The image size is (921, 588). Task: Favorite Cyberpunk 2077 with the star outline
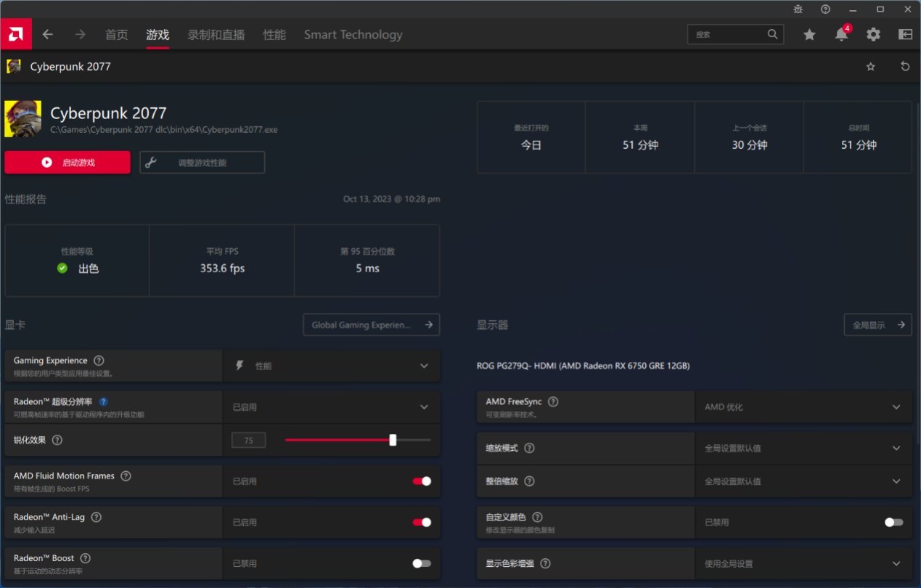[871, 67]
